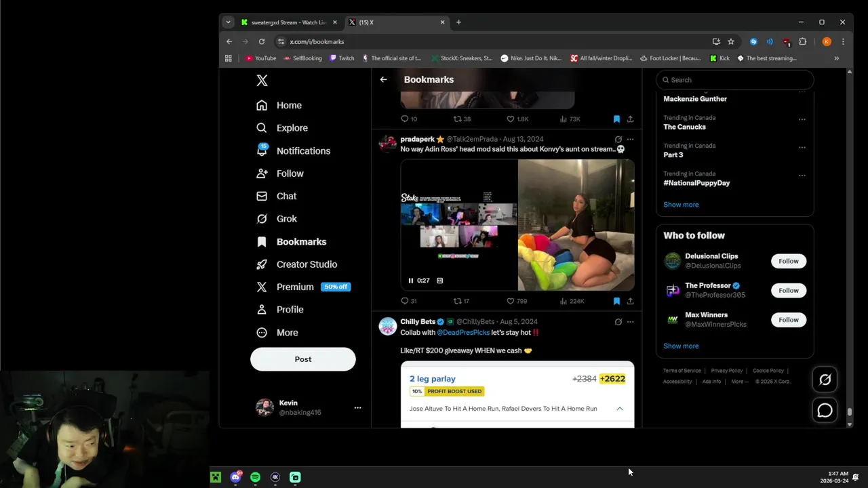Open Discord from the taskbar
The width and height of the screenshot is (868, 488).
(x=235, y=477)
